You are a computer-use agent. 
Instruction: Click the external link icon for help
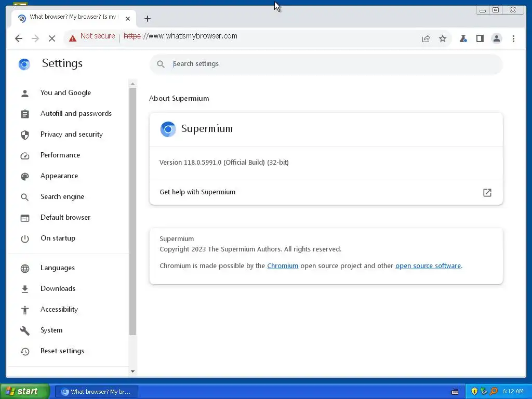pos(487,193)
